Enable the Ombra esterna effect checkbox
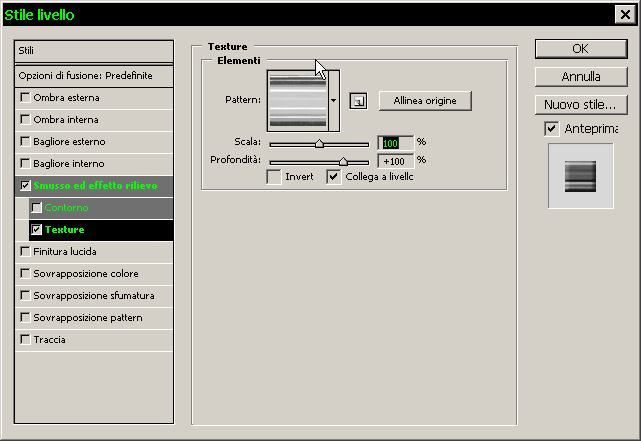Viewport: 641px width, 441px height. (25, 98)
